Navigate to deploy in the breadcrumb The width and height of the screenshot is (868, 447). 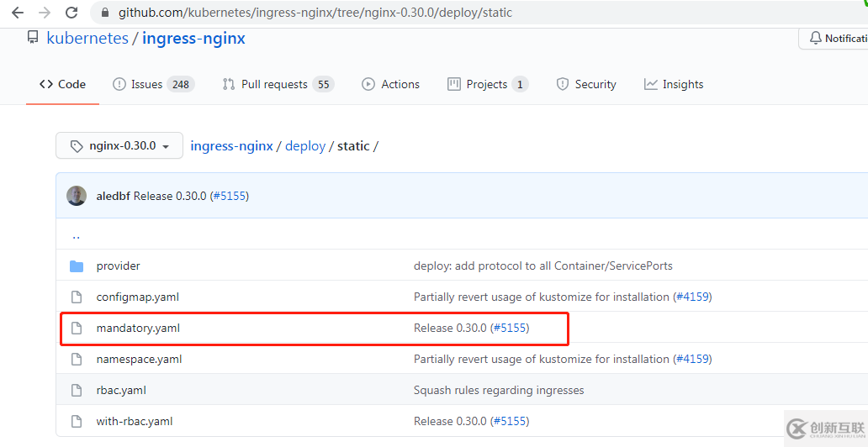point(305,146)
